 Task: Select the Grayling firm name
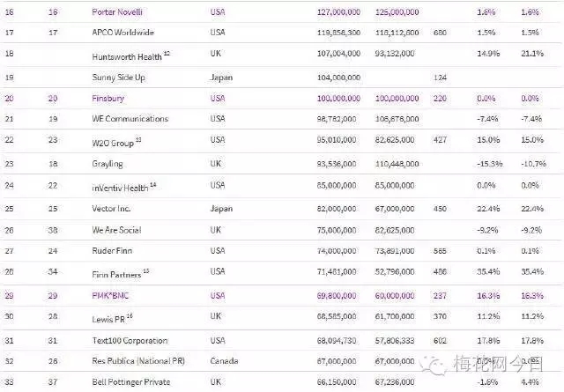click(x=107, y=163)
